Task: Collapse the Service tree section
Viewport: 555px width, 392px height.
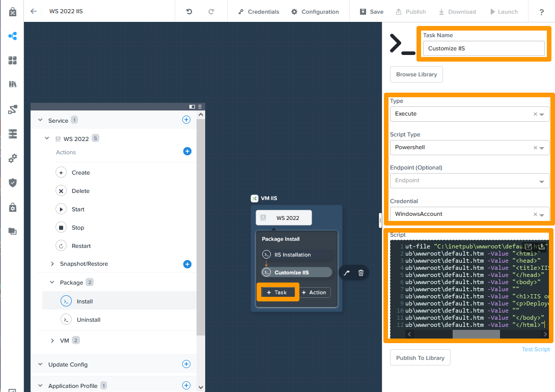Action: pos(40,120)
